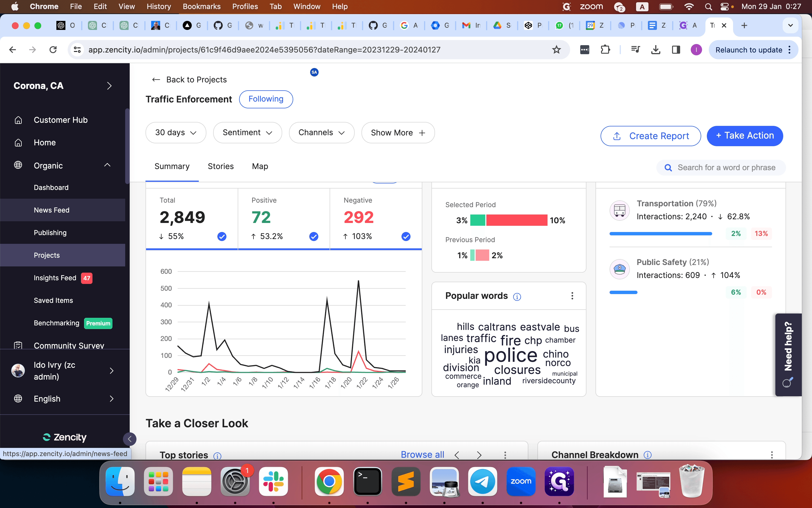Click the Transportation bus category icon
812x508 pixels.
(619, 210)
